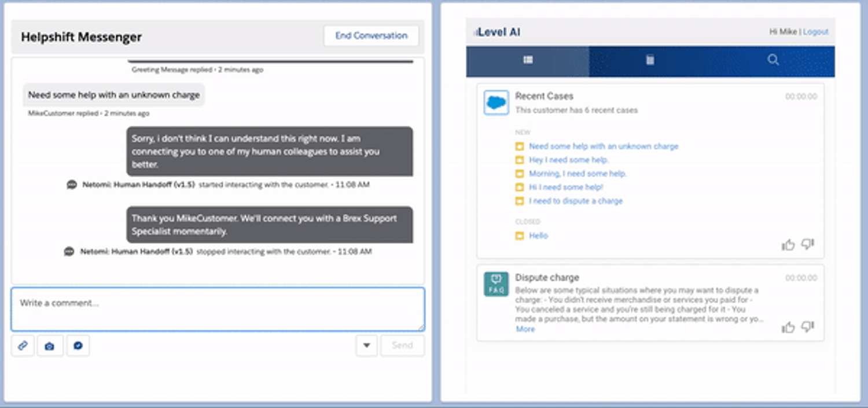Select the list view tab in Level AI

coord(528,60)
